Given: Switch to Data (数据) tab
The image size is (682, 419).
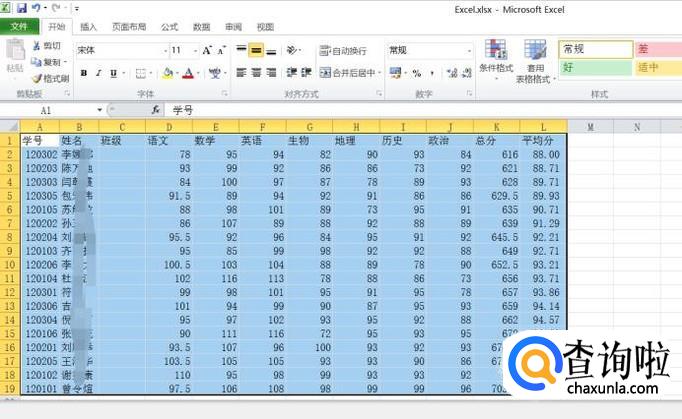Looking at the screenshot, I should point(201,27).
